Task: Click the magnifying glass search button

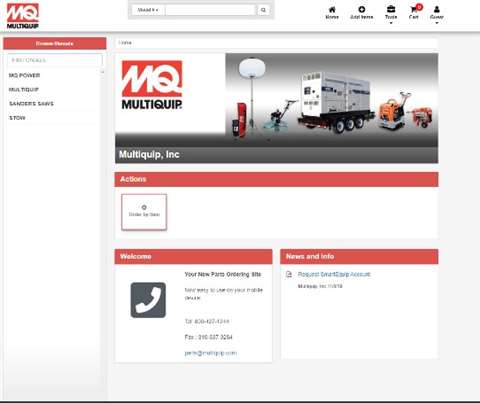Action: (263, 10)
